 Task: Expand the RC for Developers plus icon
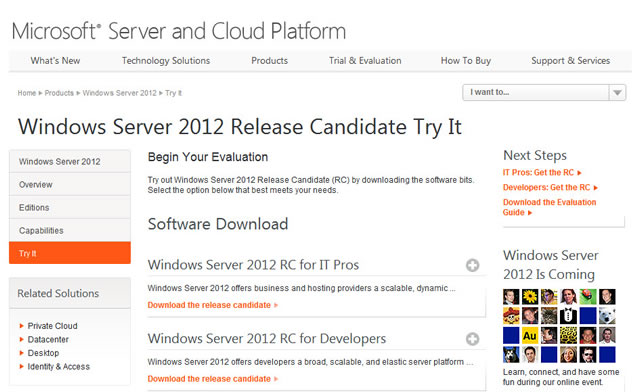pyautogui.click(x=472, y=339)
